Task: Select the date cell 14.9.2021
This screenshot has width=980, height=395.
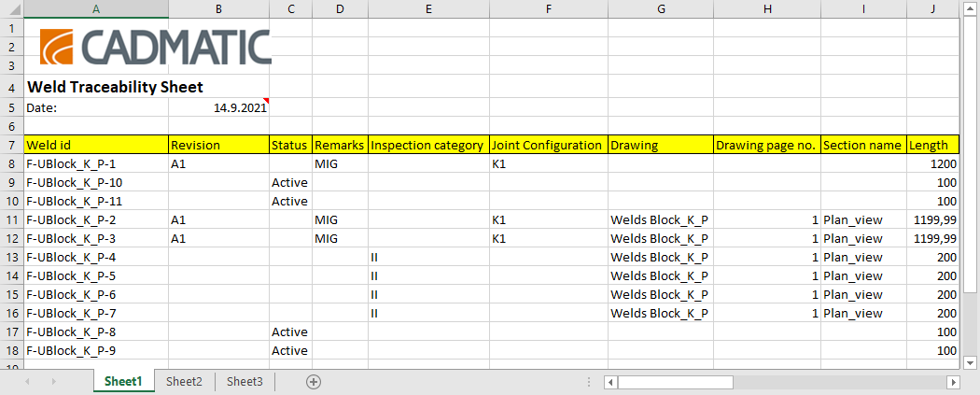Action: [x=218, y=107]
